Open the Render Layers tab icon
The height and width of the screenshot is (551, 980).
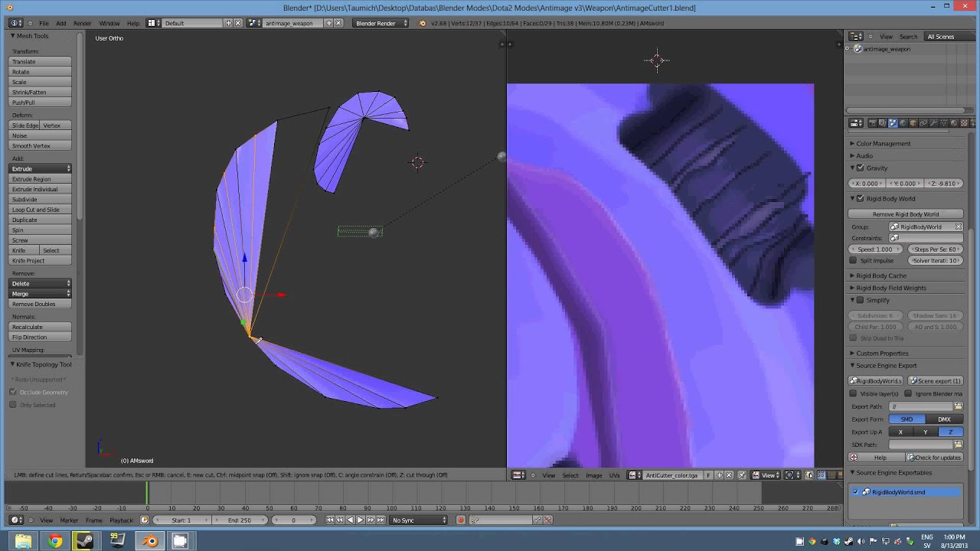882,122
